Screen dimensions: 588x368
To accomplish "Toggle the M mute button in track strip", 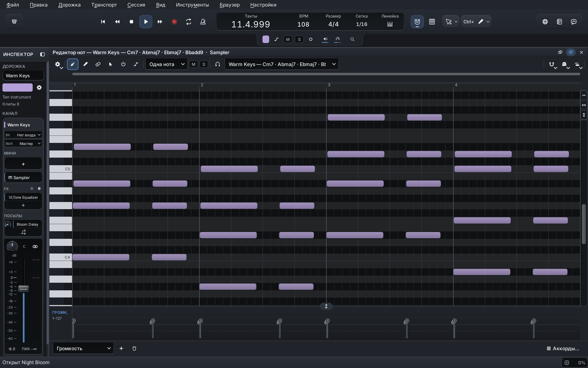I will pyautogui.click(x=288, y=39).
